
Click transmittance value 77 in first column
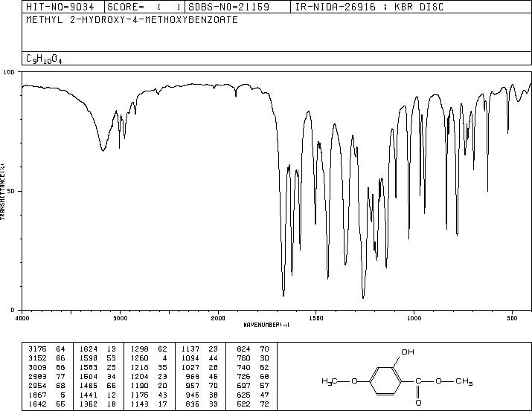(x=60, y=376)
